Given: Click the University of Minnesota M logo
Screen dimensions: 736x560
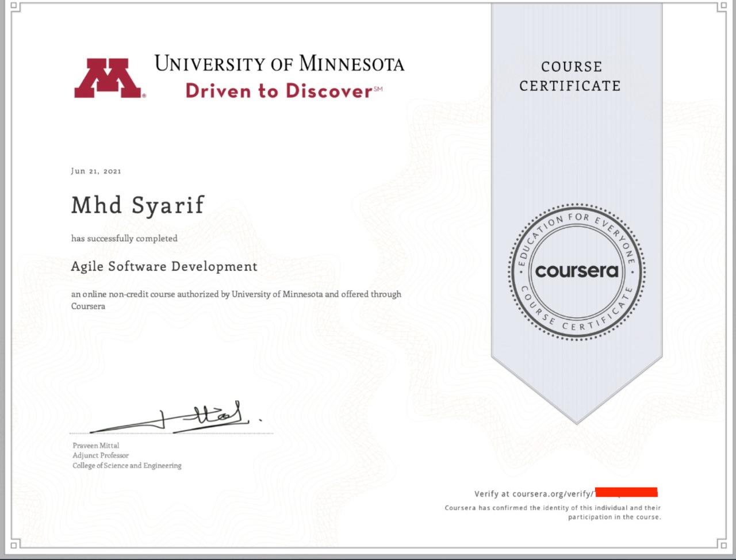Looking at the screenshot, I should click(x=108, y=78).
